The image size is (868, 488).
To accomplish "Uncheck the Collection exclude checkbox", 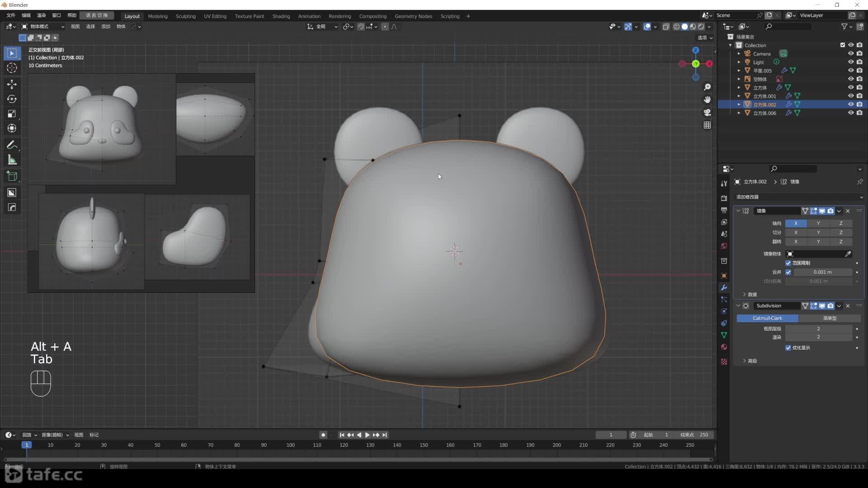I will pos(842,45).
